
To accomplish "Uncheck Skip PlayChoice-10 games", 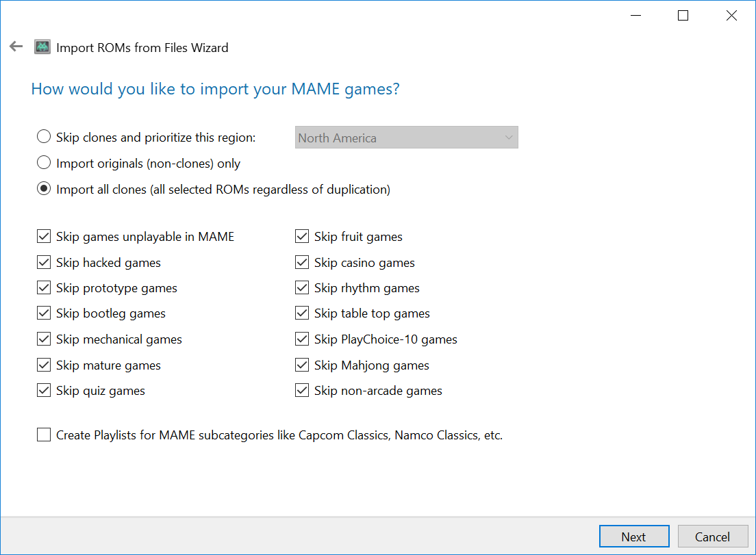I will 302,339.
